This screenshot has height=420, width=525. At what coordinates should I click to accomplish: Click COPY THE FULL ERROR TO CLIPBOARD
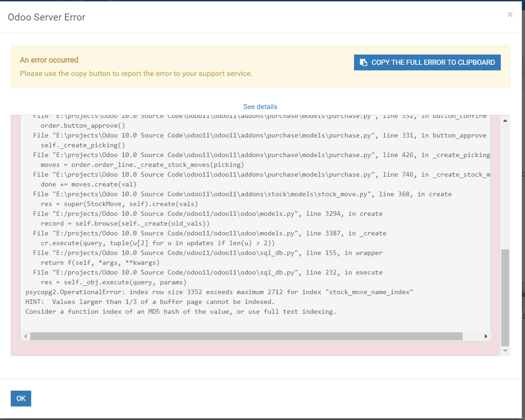[427, 62]
